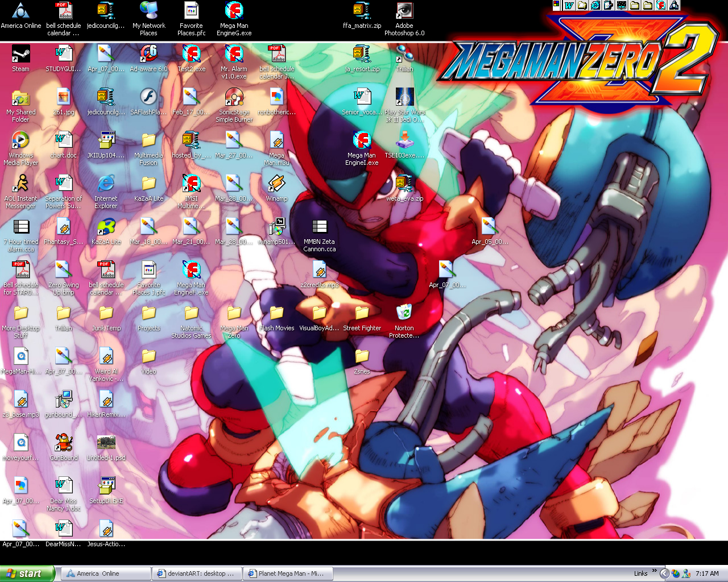The image size is (728, 582).
Task: Click Internet Explorer icon in top shortcut bar
Action: 595,6
